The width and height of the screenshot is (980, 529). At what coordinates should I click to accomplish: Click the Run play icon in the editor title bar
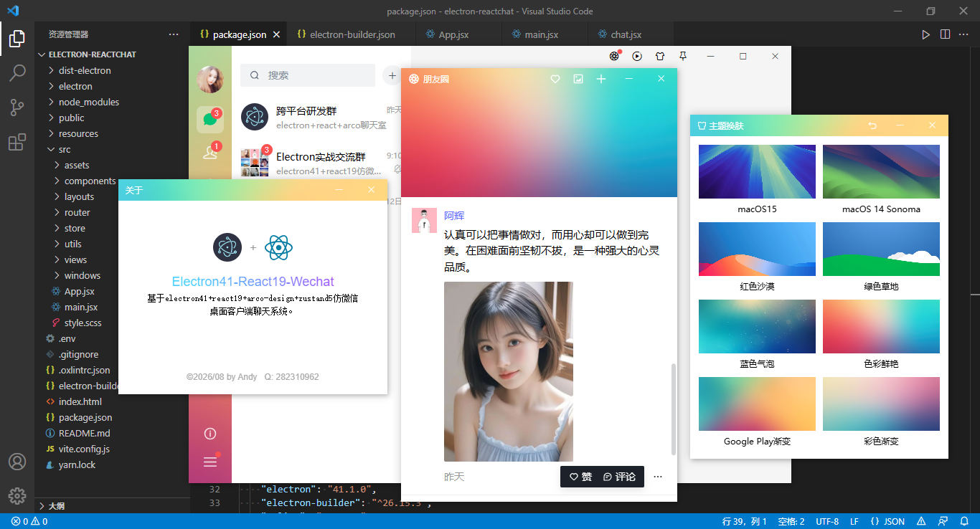pyautogui.click(x=926, y=34)
